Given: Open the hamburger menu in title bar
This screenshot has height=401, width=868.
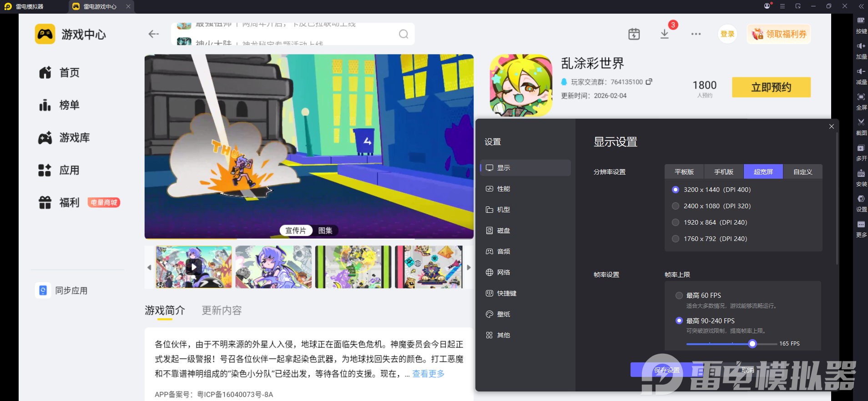Looking at the screenshot, I should [782, 6].
